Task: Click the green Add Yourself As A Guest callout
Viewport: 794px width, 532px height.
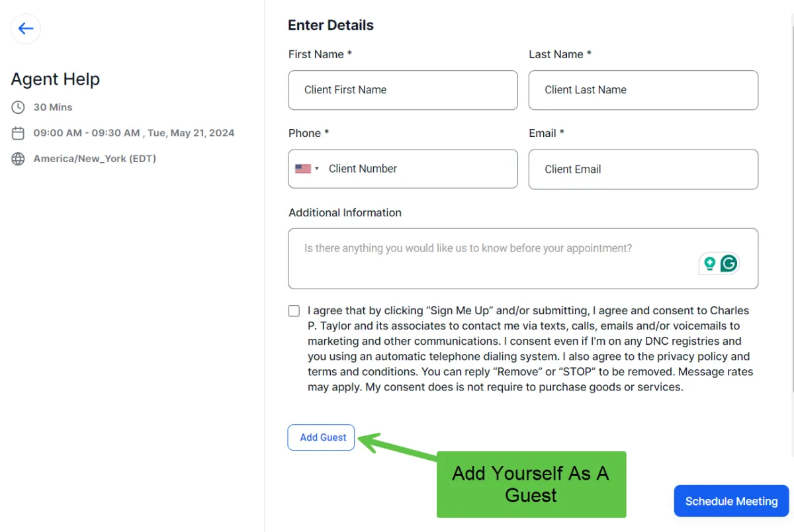Action: (x=531, y=484)
